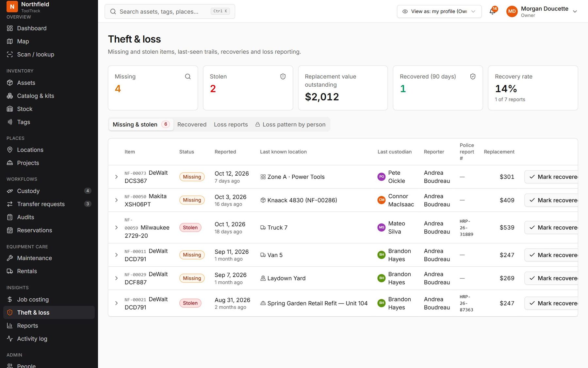Open the Activity log icon

[10, 339]
